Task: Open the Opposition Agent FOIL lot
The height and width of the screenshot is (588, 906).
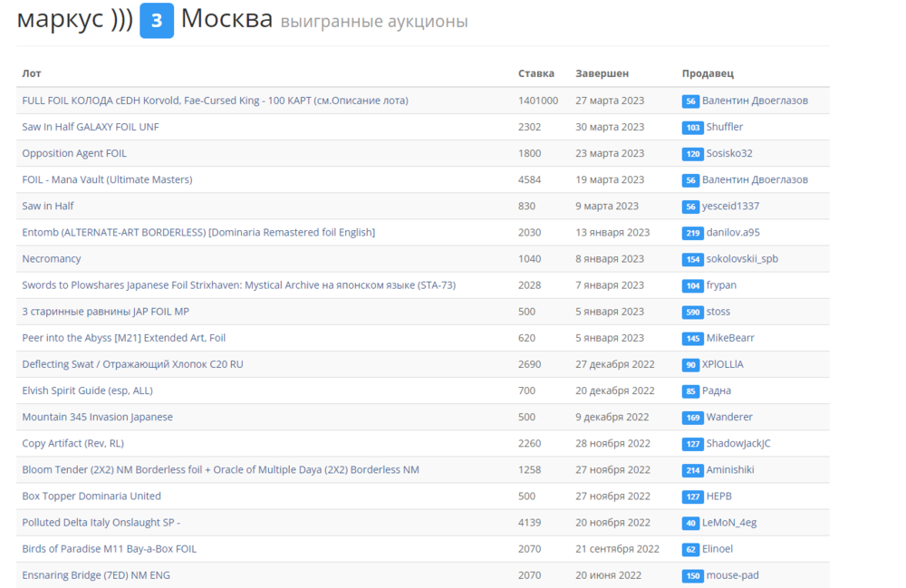Action: click(x=74, y=153)
